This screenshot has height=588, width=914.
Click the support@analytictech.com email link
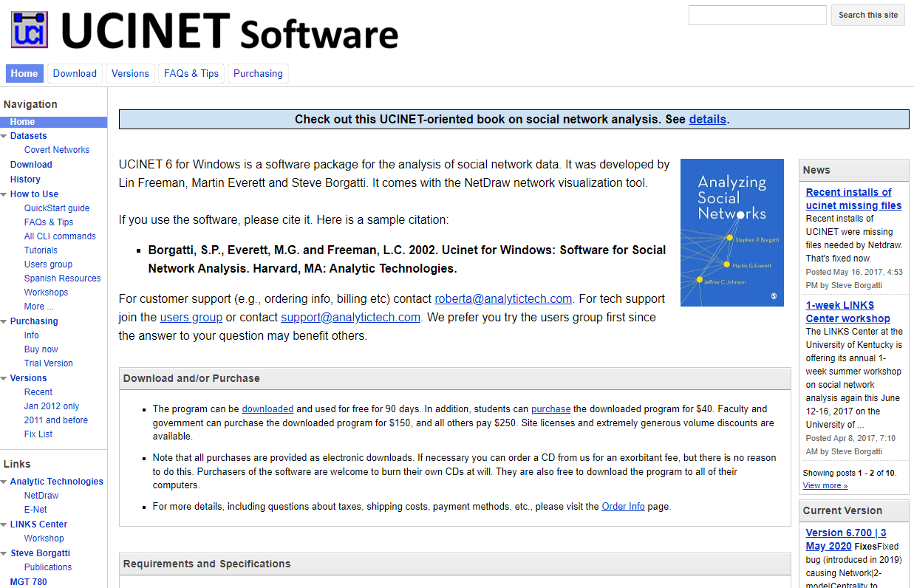351,318
